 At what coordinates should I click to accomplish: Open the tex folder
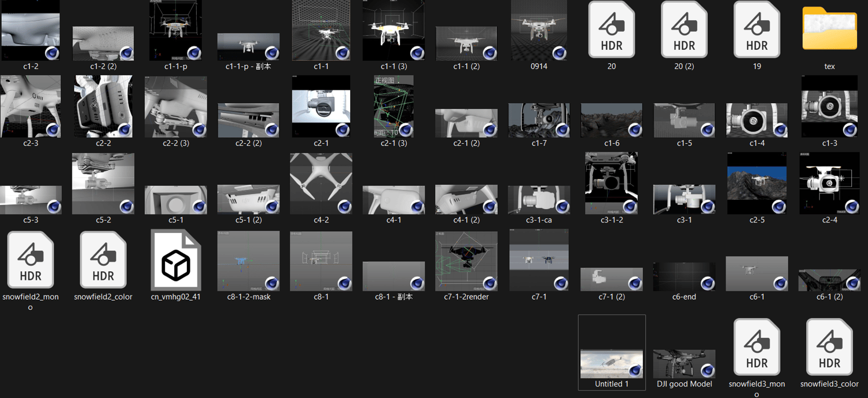[829, 28]
